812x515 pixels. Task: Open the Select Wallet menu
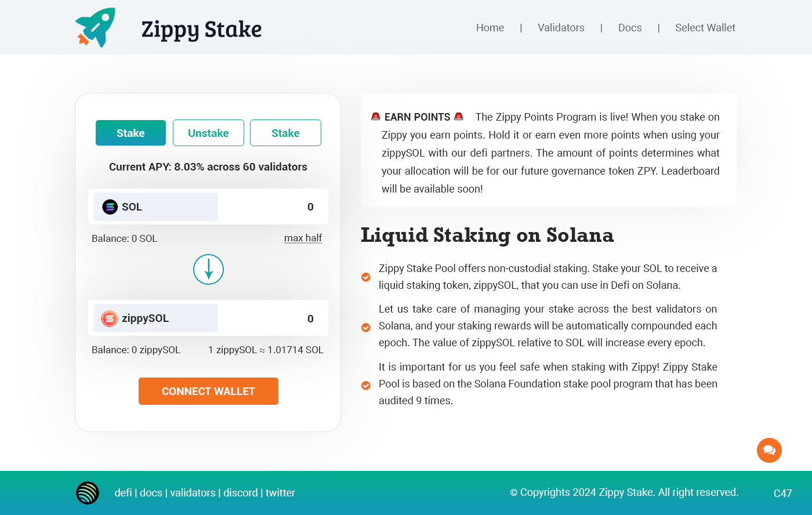click(705, 28)
